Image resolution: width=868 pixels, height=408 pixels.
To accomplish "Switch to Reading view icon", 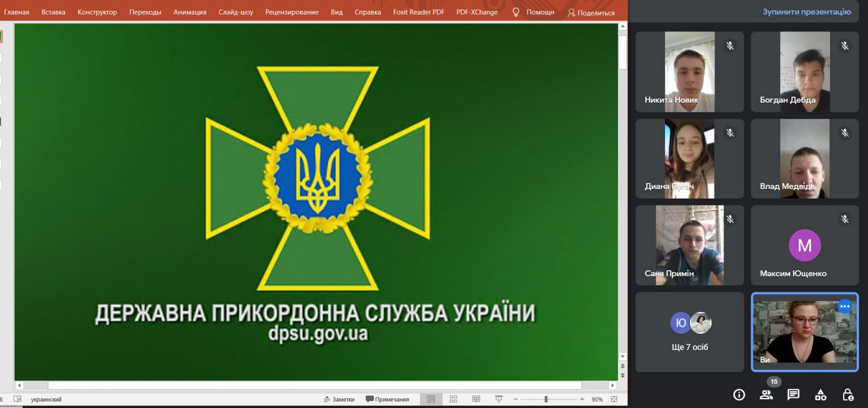I will click(476, 399).
